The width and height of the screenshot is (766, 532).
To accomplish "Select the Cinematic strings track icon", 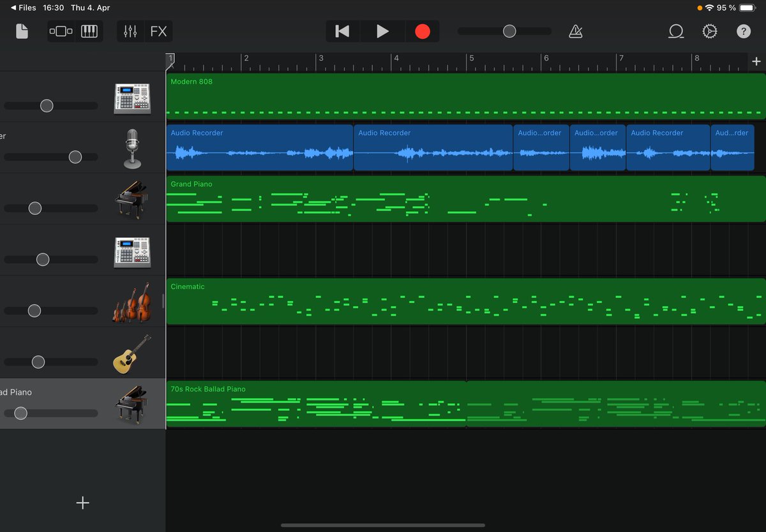I will pos(131,302).
